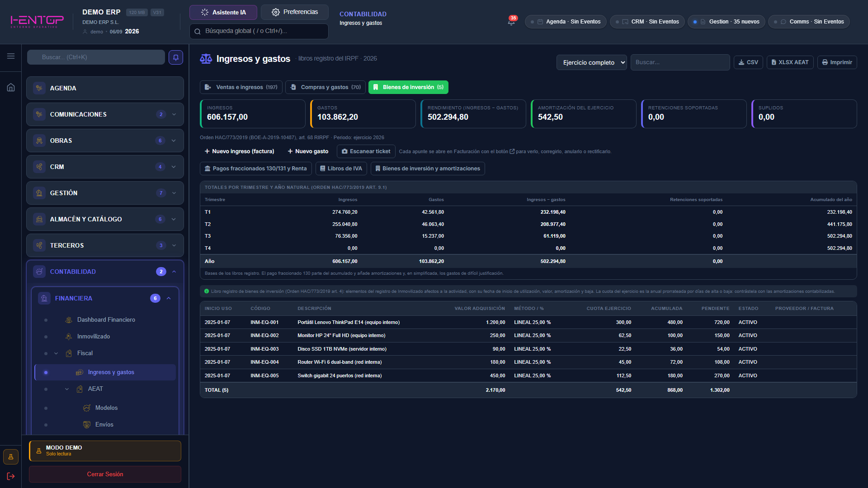Viewport: 868px width, 488px height.
Task: Collapse the CONTABILIDAD section
Action: click(x=174, y=272)
